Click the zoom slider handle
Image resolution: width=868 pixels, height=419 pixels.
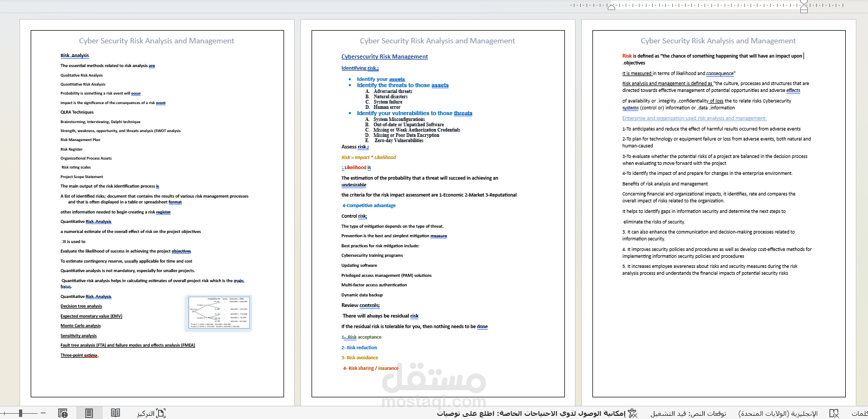click(x=21, y=413)
